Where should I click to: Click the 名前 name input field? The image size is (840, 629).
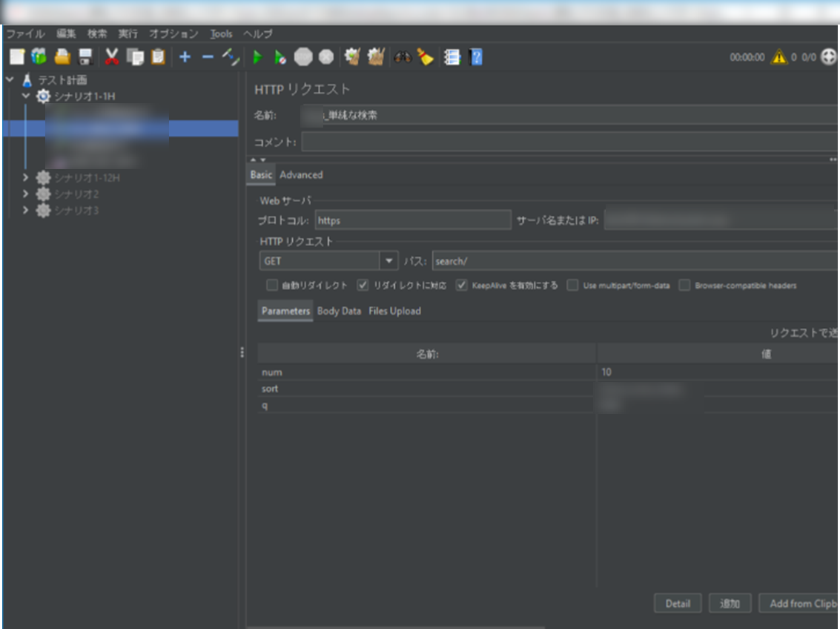pos(569,115)
